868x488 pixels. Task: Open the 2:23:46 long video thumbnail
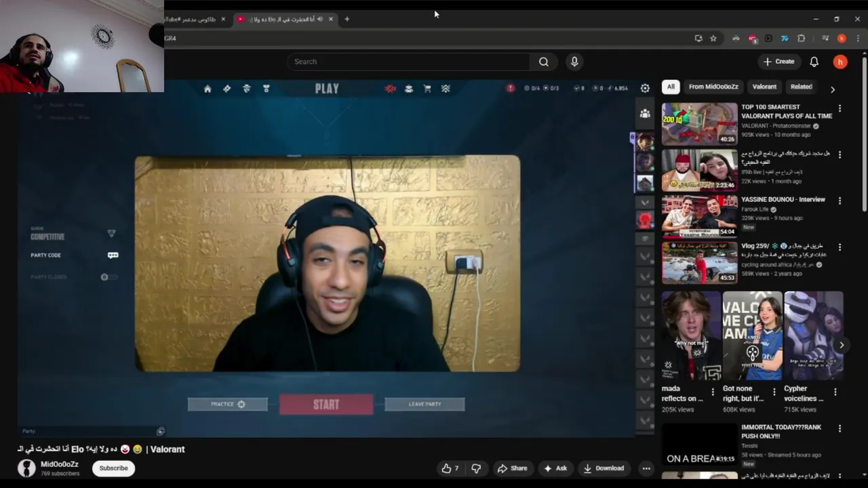699,170
